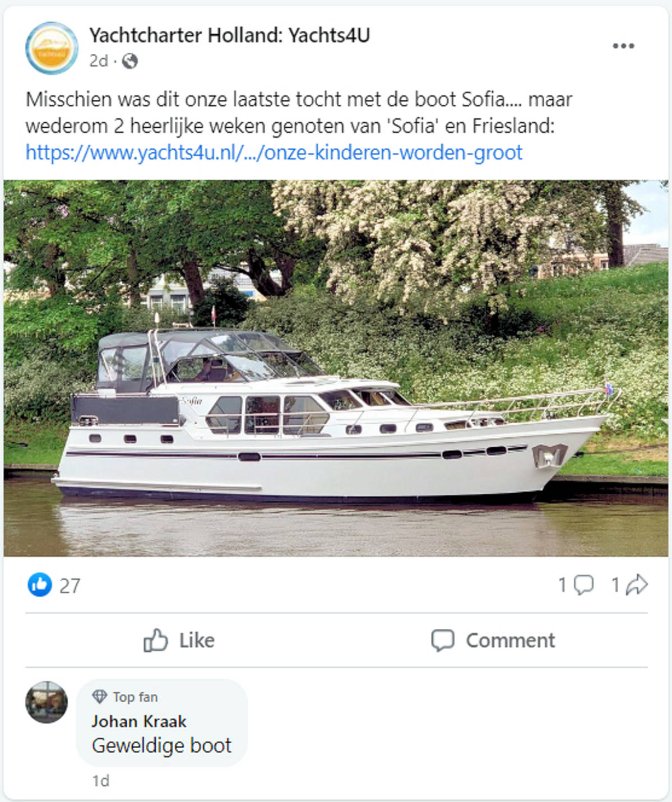The width and height of the screenshot is (672, 802).
Task: Click the Top fan diamond badge
Action: tap(100, 697)
